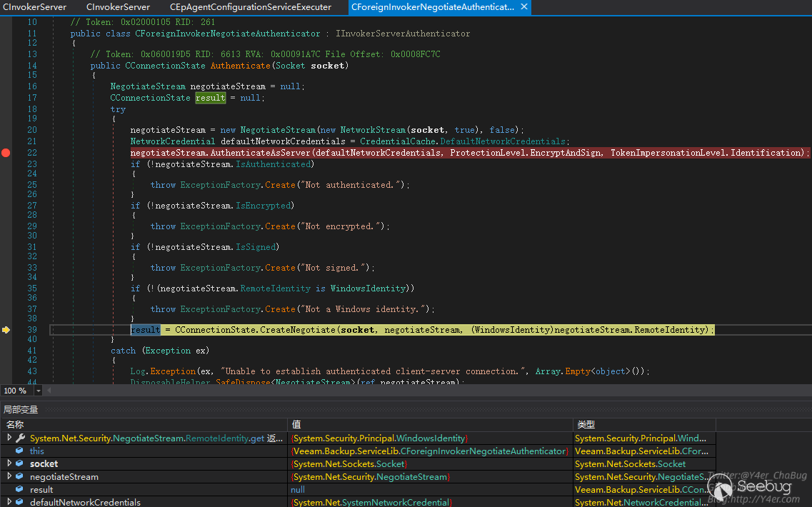Click the cube icon next to result variable
The height and width of the screenshot is (507, 812).
pos(20,490)
